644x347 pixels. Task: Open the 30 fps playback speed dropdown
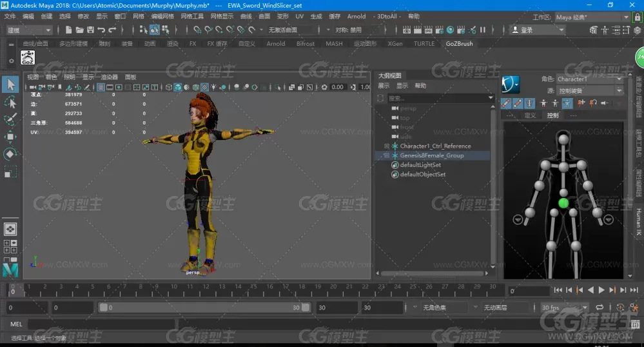(564, 307)
